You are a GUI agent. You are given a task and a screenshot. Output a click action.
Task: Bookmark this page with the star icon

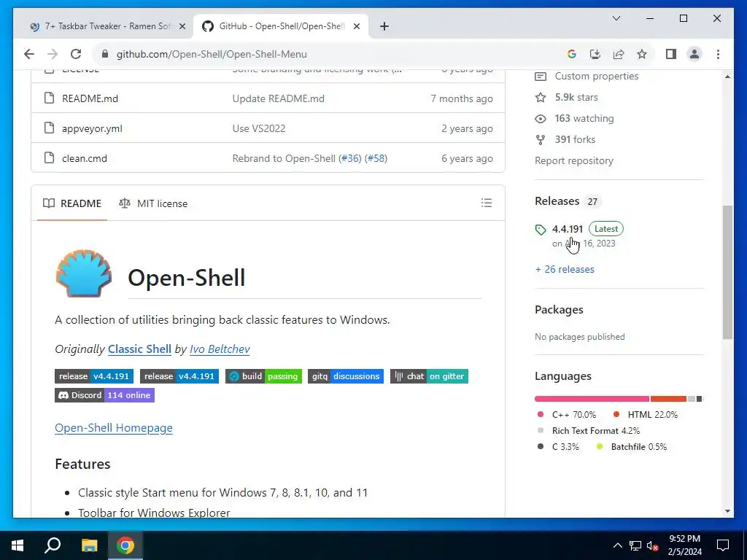point(642,54)
